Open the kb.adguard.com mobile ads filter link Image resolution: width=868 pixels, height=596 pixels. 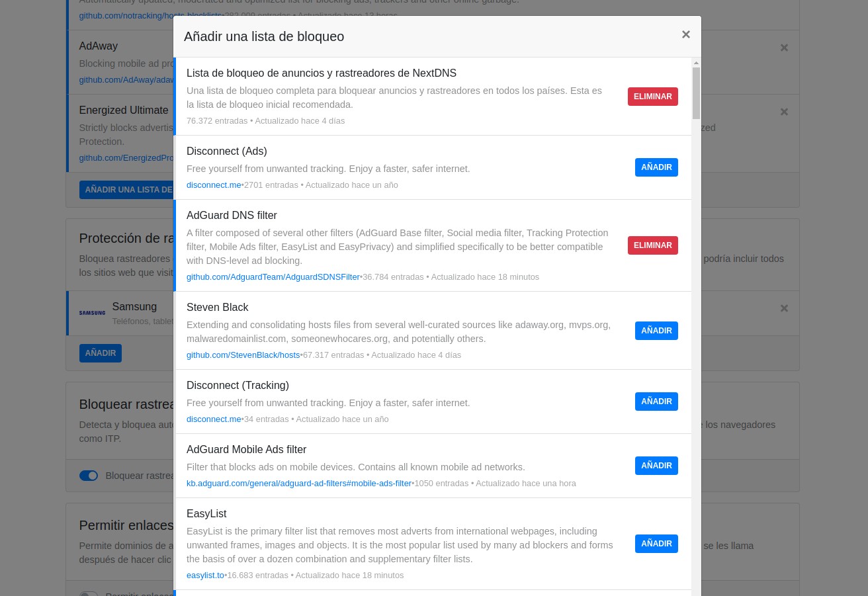coord(299,484)
